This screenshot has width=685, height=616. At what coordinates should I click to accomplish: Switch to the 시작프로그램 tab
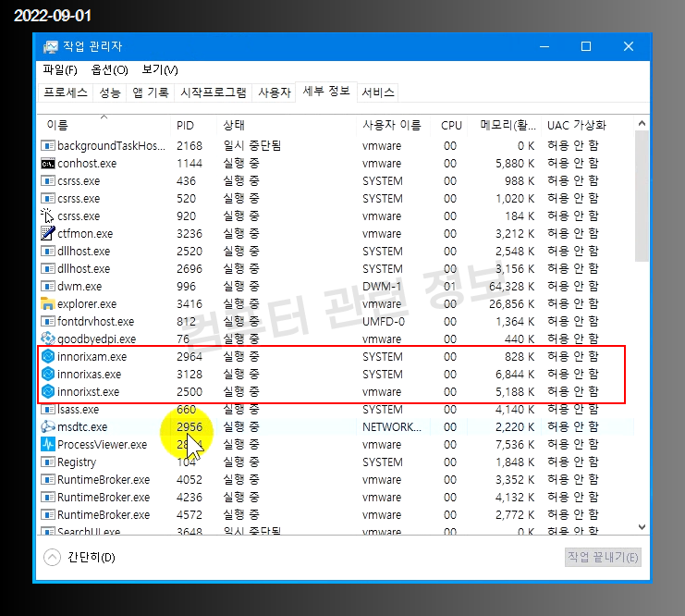(x=214, y=92)
